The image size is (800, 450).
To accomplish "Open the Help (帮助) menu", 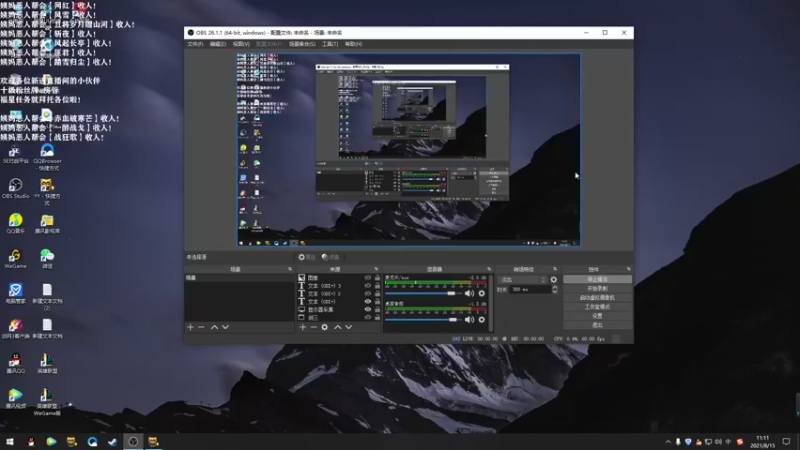I will tap(353, 44).
